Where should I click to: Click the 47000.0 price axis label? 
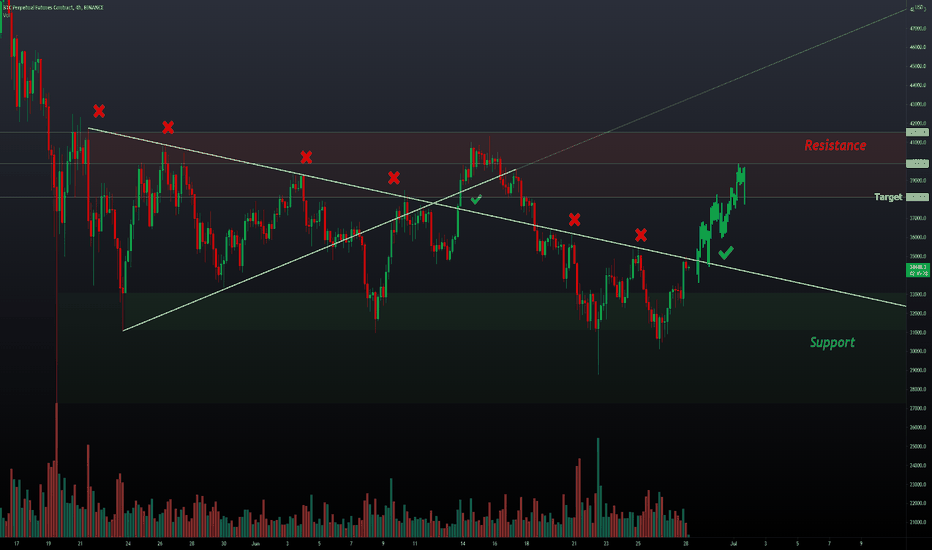(918, 28)
